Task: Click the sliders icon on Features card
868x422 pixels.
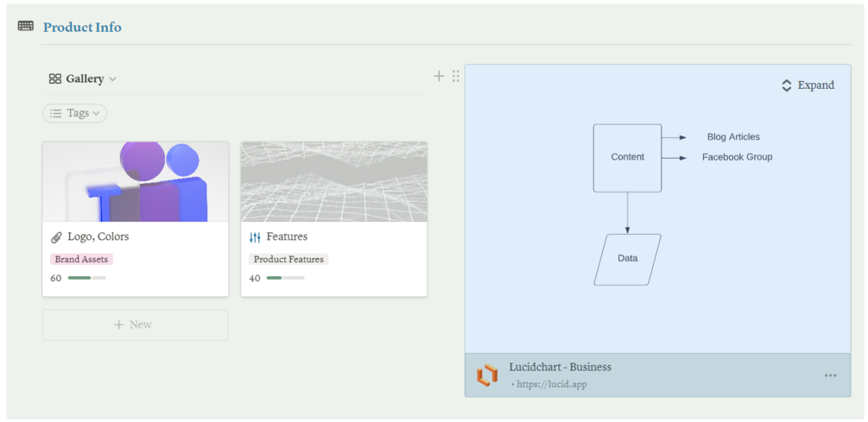Action: click(255, 237)
